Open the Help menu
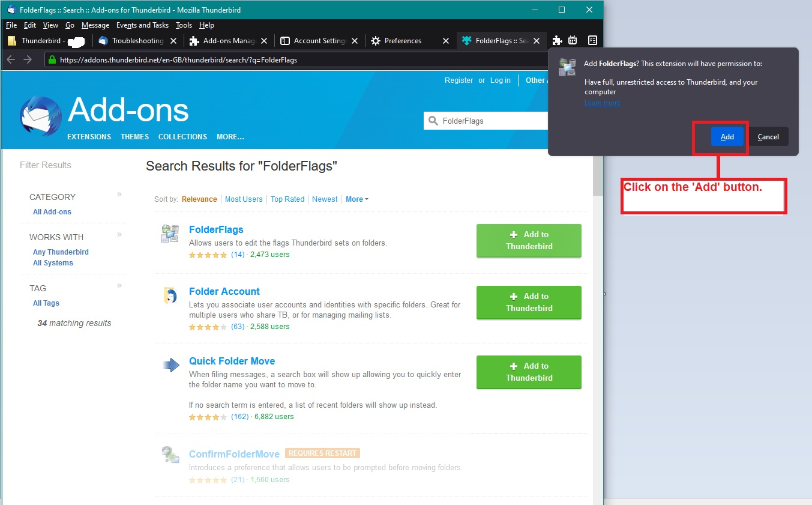Screen dimensions: 812x505 206,25
